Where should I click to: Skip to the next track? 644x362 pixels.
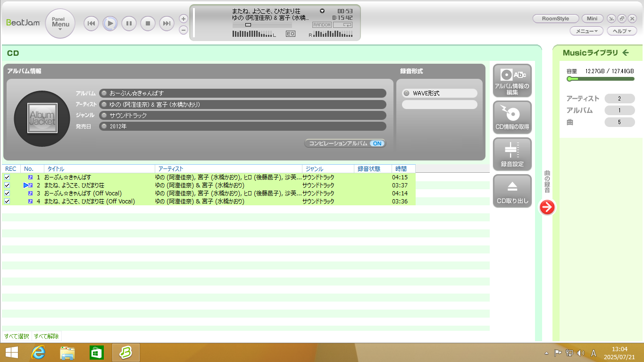click(167, 23)
